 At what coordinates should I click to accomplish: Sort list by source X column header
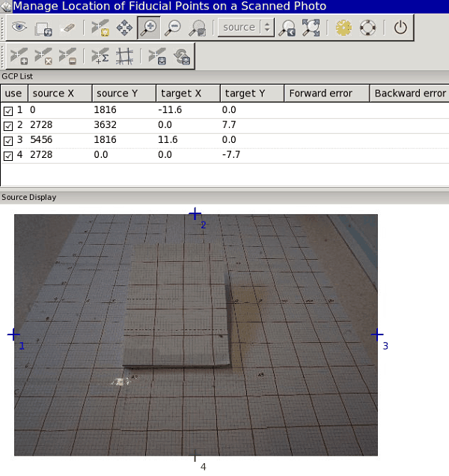(x=59, y=94)
